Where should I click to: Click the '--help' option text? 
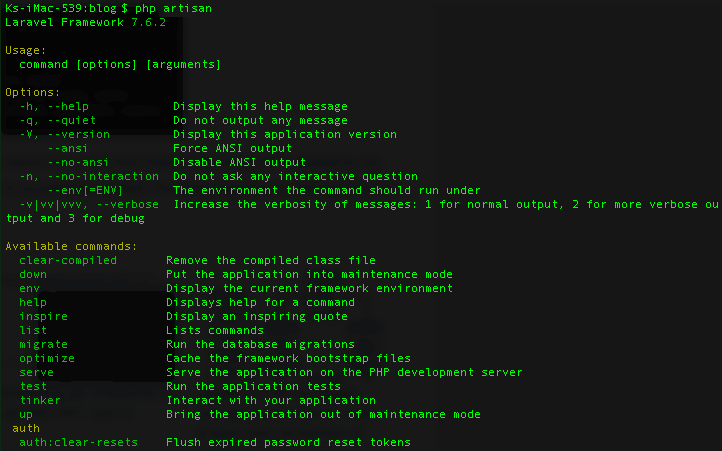(69, 106)
